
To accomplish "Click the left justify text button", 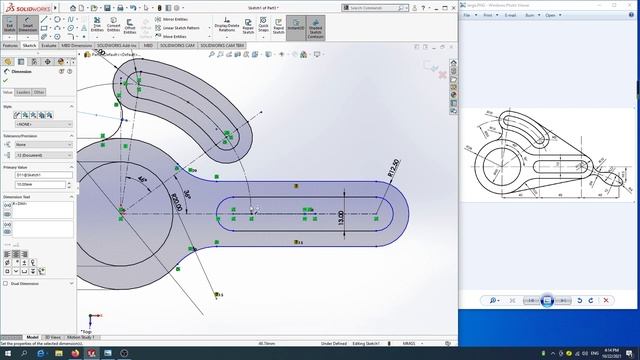I will click(7, 254).
